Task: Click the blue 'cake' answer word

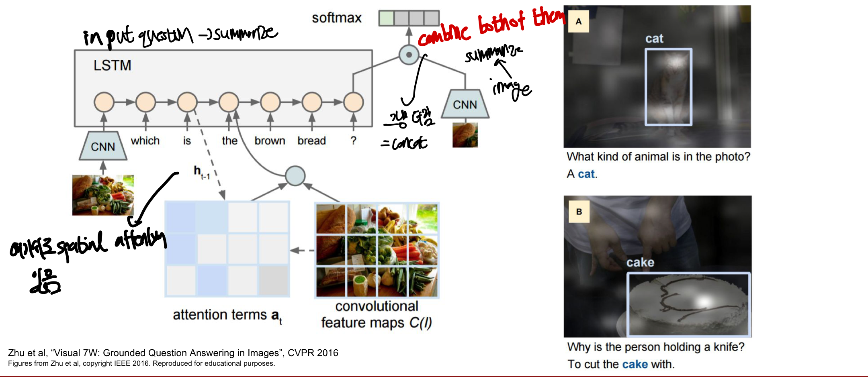Action: coord(635,364)
